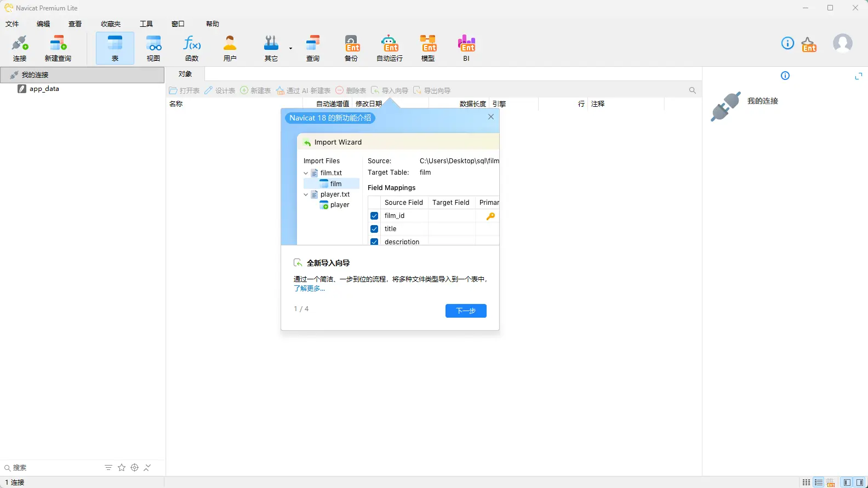Expand the 其它 dropdown arrow
The image size is (868, 488).
pyautogui.click(x=290, y=48)
